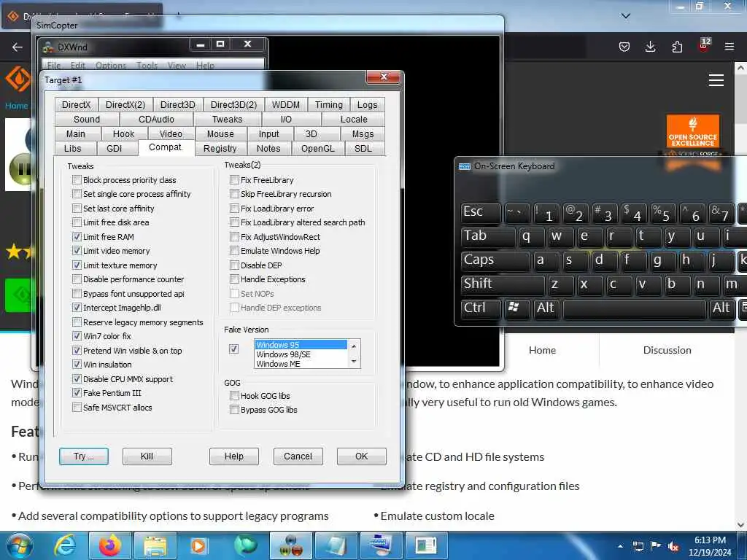Click the Try... button

tap(84, 456)
